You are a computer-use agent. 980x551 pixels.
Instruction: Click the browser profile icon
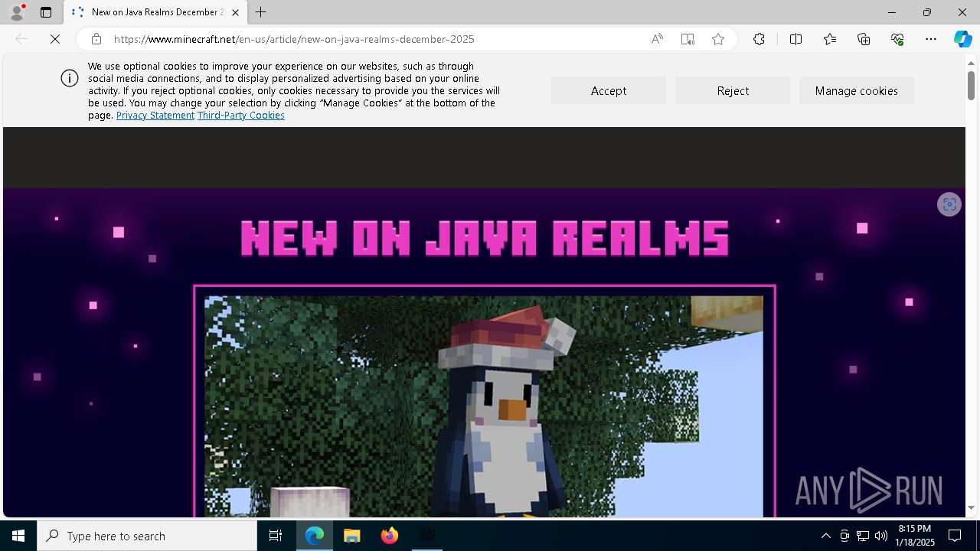(x=17, y=12)
